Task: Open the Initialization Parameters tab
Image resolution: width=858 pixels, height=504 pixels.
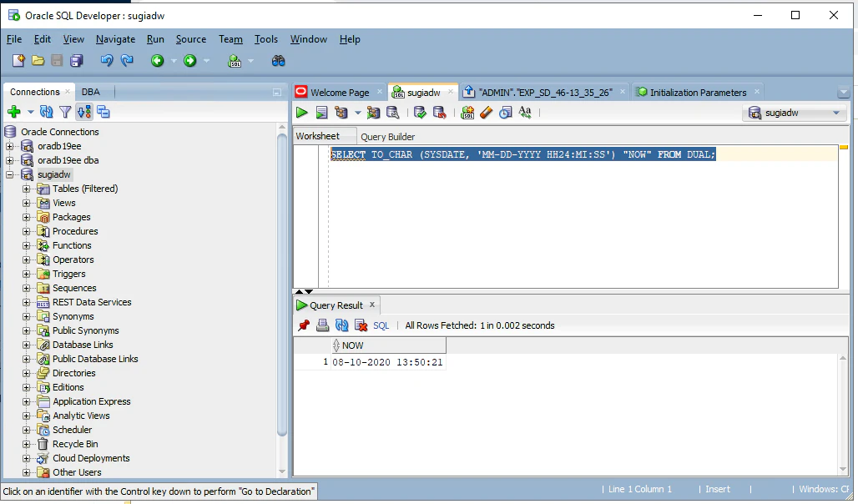Action: click(x=699, y=93)
